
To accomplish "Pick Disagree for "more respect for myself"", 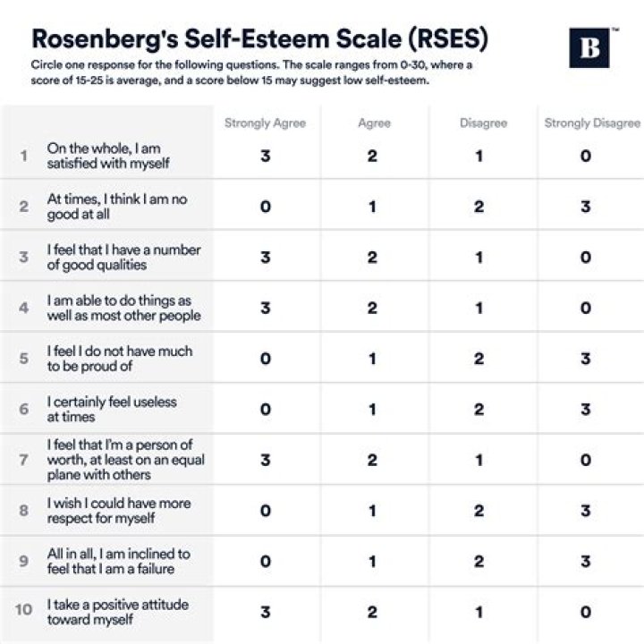I will pos(479,511).
